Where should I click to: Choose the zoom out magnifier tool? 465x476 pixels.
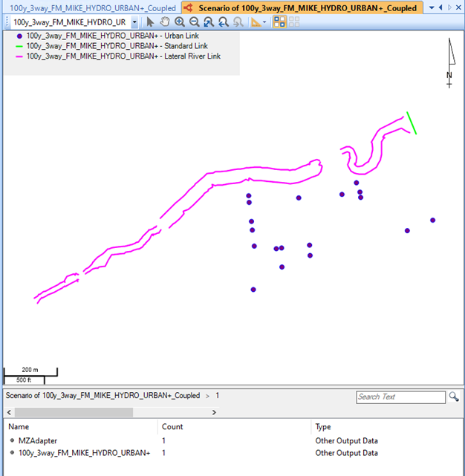[194, 22]
